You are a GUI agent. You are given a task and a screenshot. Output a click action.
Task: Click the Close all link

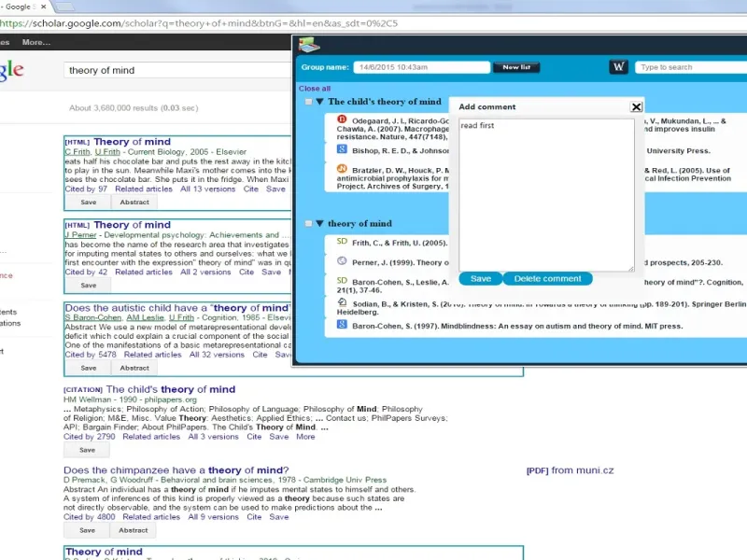[x=315, y=89]
